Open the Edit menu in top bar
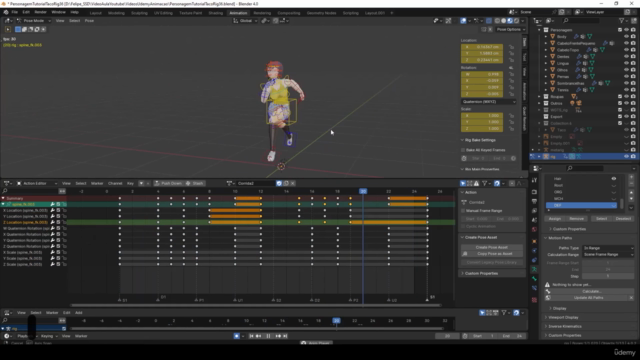640x360 pixels. coord(26,12)
